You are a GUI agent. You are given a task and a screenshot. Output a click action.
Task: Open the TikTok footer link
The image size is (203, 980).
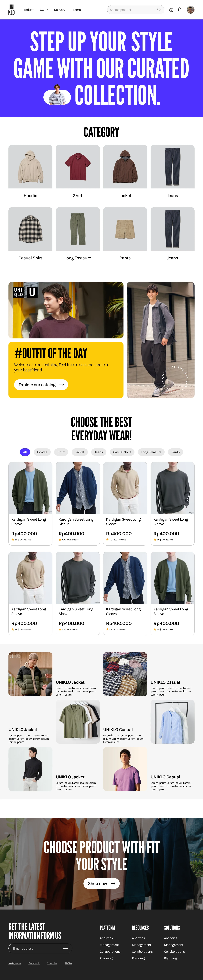click(68, 963)
